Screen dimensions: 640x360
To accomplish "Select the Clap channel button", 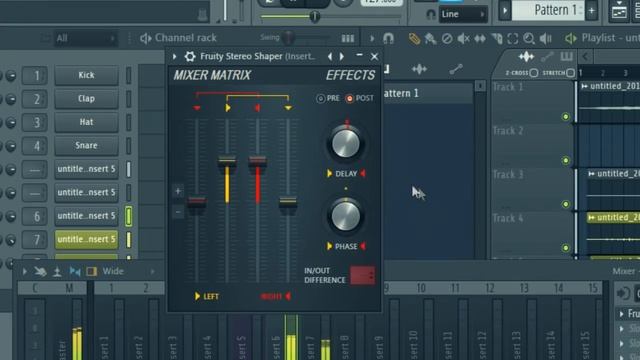I will (86, 98).
